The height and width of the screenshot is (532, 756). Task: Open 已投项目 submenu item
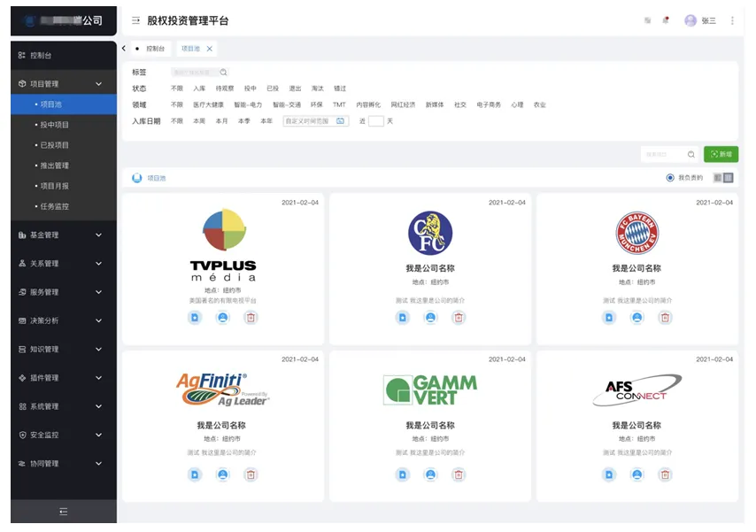64,145
